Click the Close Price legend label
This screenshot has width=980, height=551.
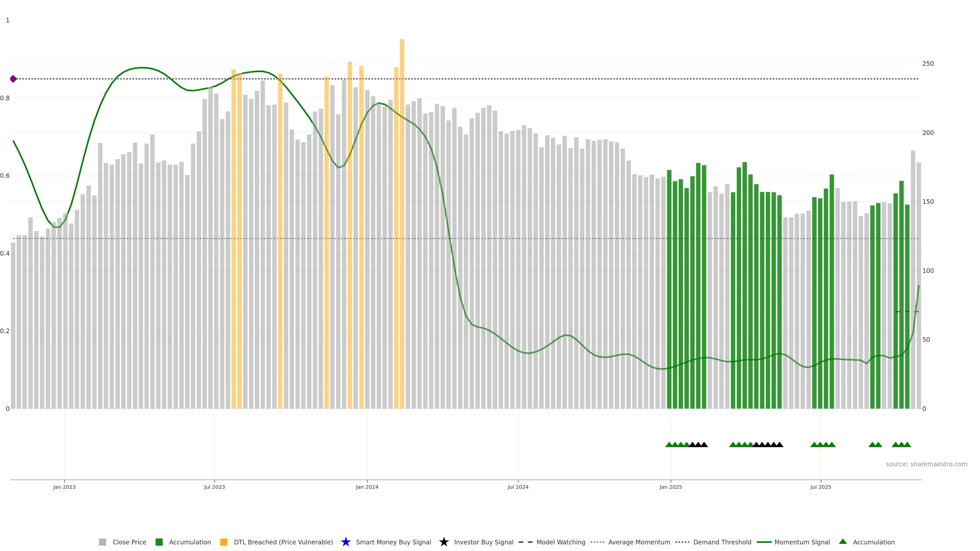point(129,542)
